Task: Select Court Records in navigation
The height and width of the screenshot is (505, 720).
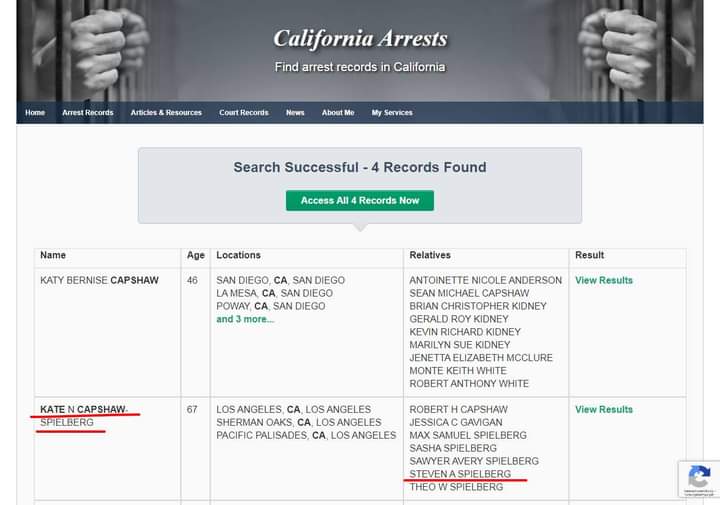Action: point(244,113)
